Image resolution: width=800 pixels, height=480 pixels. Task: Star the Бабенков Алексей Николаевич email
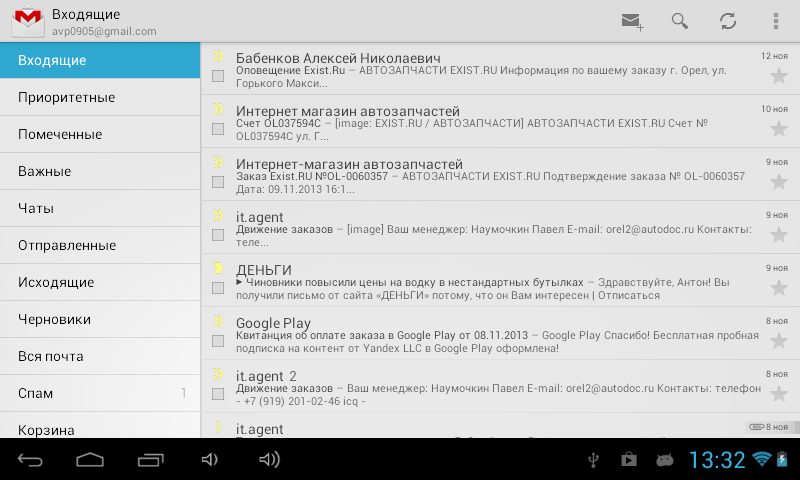(x=778, y=76)
